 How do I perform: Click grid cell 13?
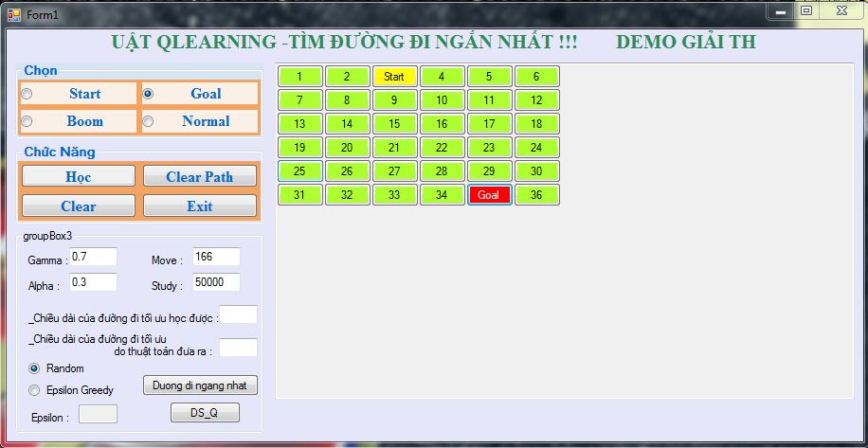(300, 124)
